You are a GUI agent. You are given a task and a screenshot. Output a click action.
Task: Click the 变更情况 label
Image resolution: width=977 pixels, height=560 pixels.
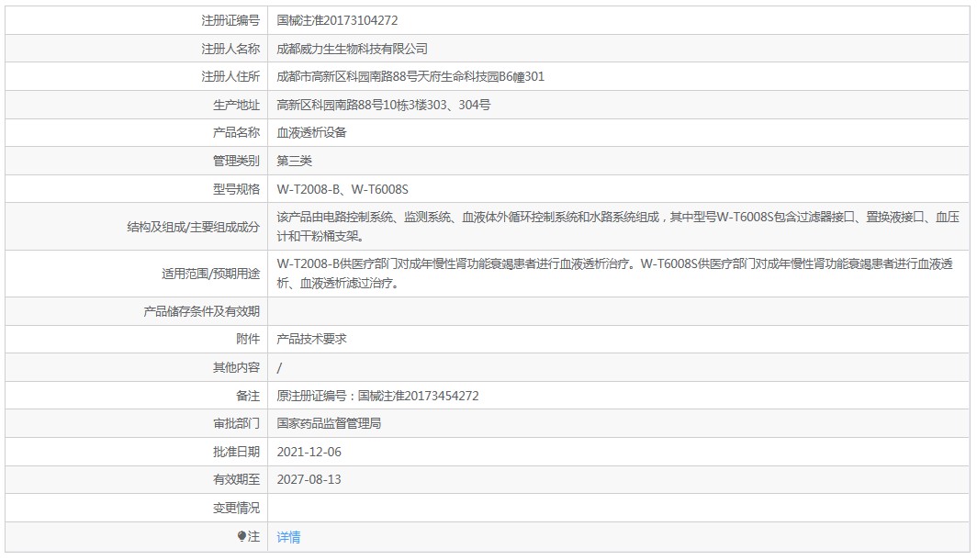click(x=236, y=508)
